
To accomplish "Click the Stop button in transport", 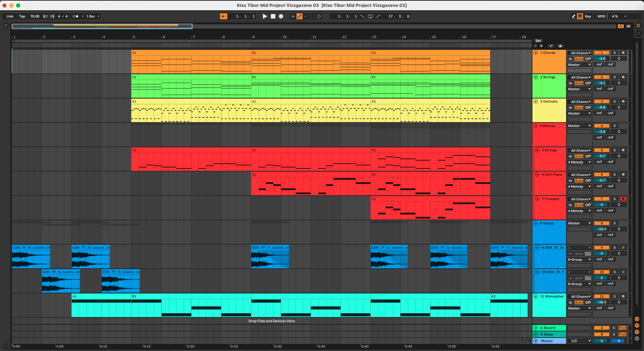I will pos(273,16).
